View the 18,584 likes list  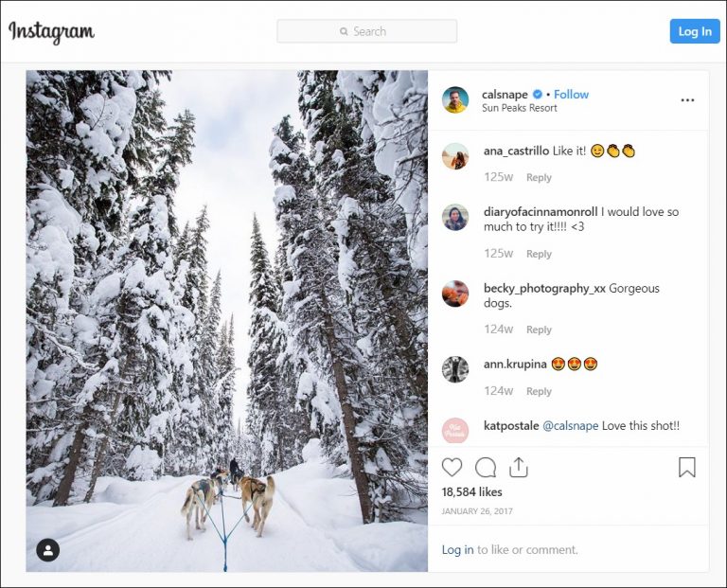(471, 492)
